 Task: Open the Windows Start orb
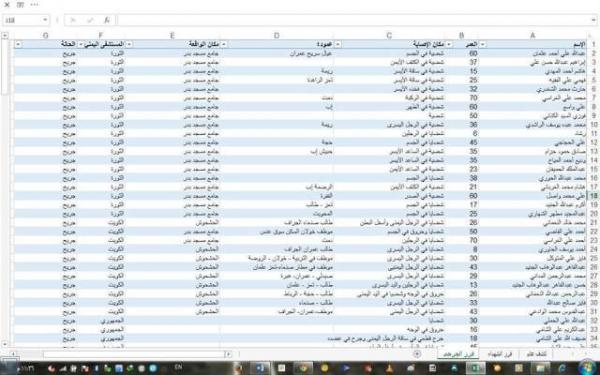(x=588, y=368)
